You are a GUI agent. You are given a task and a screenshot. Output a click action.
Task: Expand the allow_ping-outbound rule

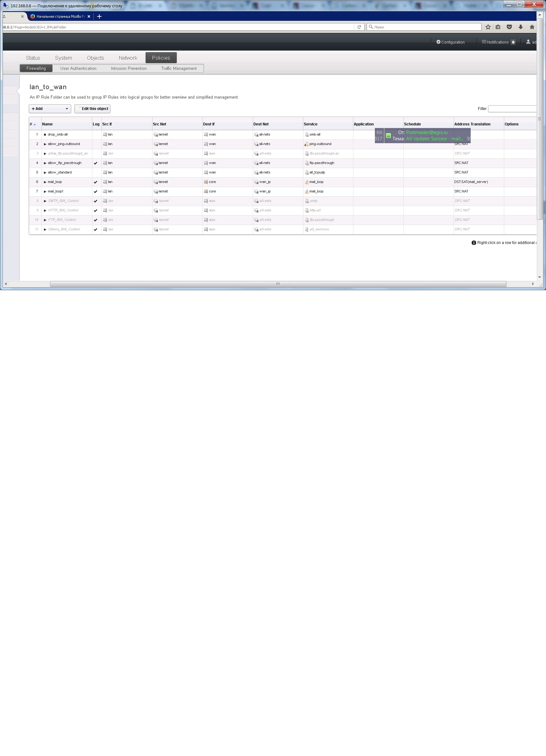click(x=45, y=144)
